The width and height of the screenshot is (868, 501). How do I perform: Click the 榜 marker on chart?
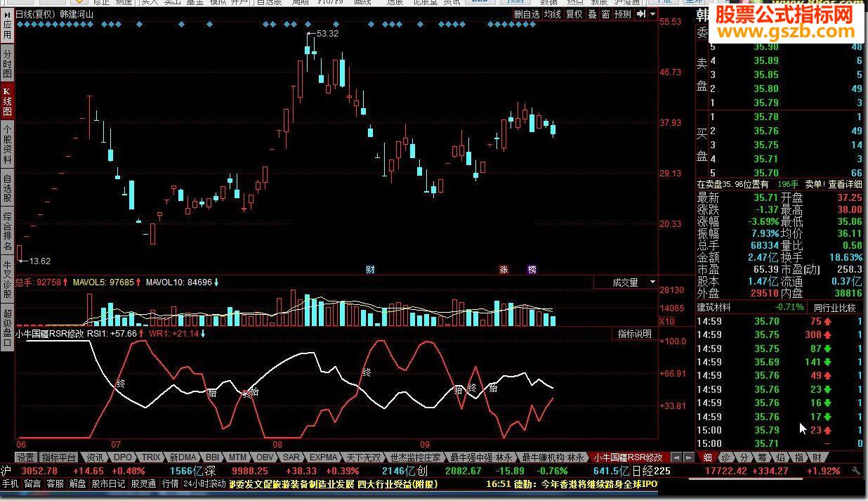pos(532,269)
